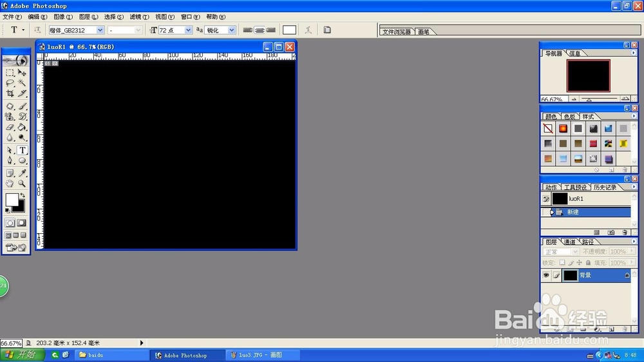
Task: Select the Notes tool
Action: tap(10, 173)
